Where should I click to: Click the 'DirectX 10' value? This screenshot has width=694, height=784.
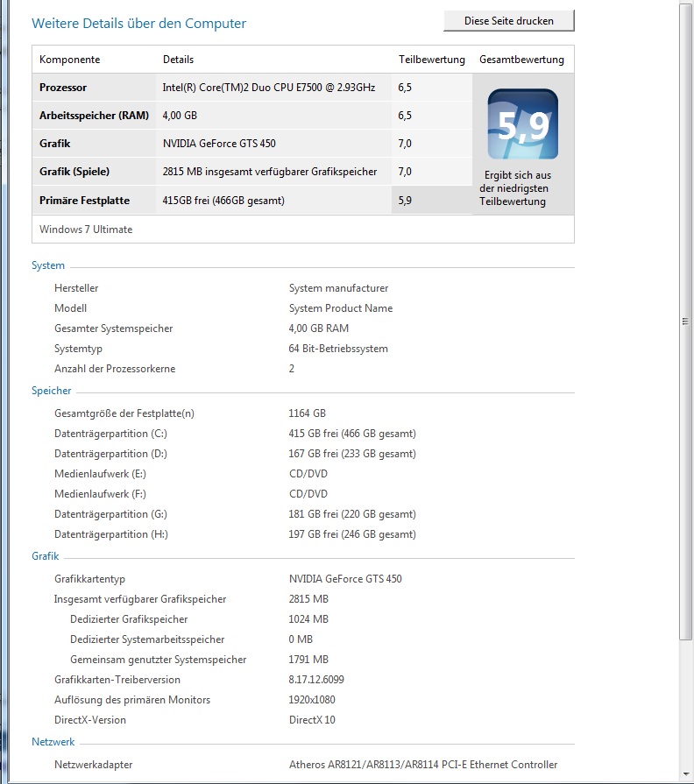coord(312,720)
